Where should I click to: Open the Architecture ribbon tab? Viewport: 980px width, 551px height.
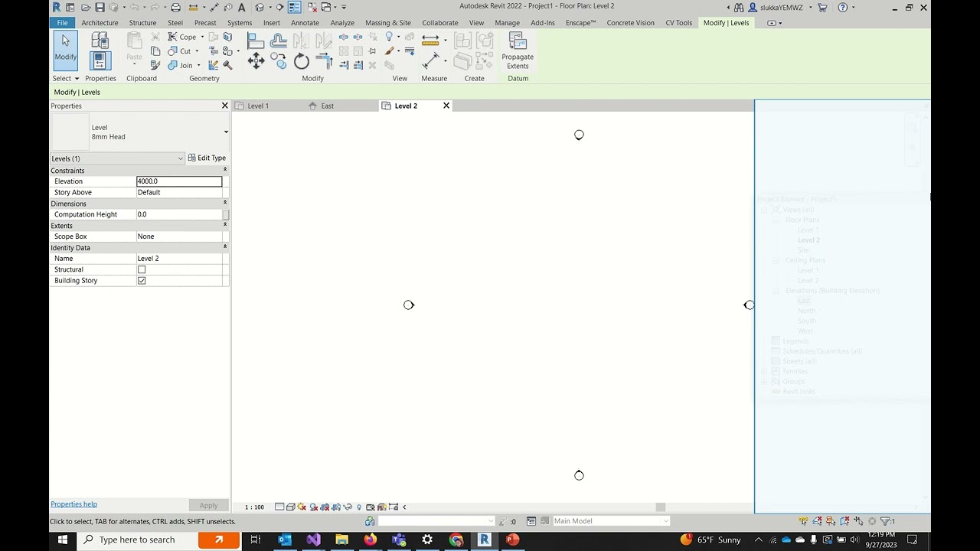pos(100,23)
